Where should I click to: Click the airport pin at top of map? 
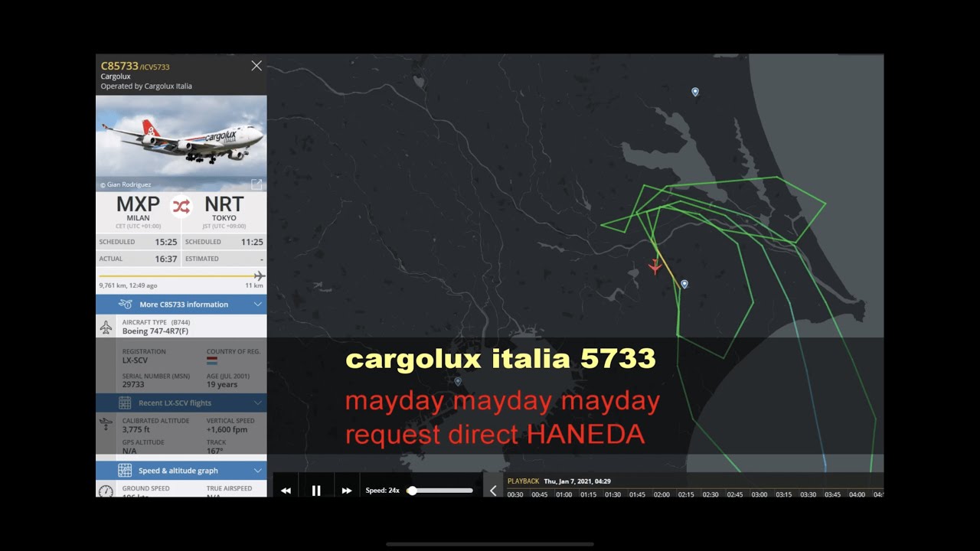pyautogui.click(x=695, y=92)
